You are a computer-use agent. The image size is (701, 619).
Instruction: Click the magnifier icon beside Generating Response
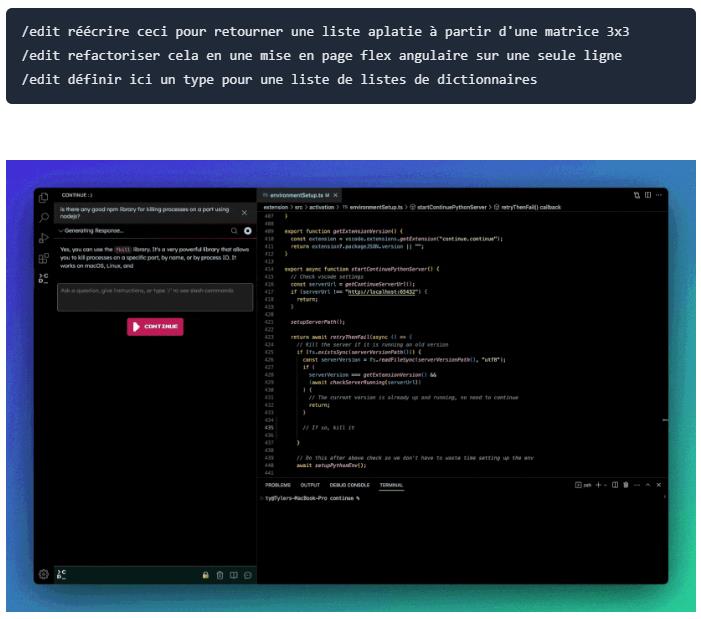pos(234,231)
